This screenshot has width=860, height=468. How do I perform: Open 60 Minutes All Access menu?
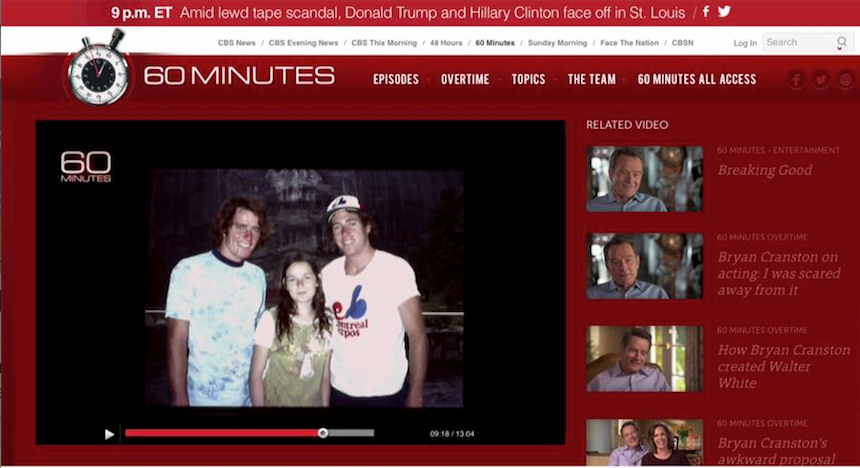pos(697,80)
